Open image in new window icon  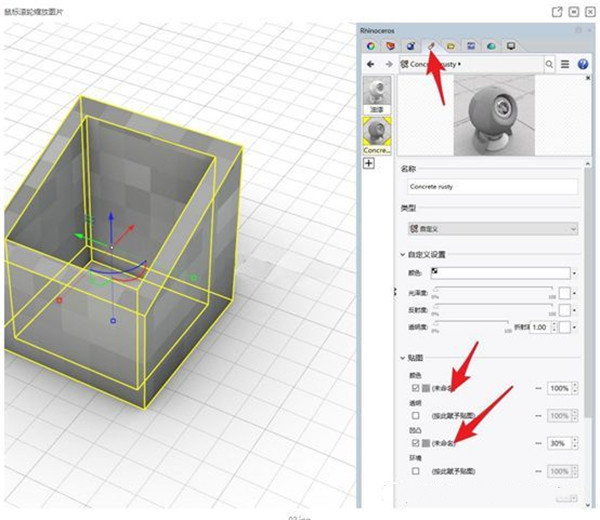(x=557, y=12)
